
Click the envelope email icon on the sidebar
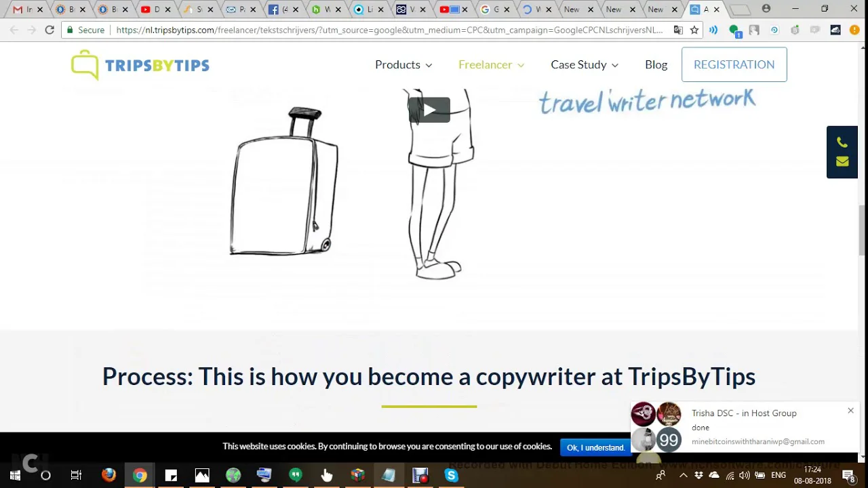tap(842, 161)
